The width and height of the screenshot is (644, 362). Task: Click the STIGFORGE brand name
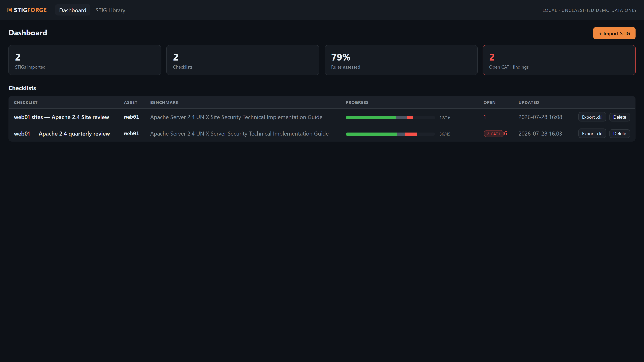click(30, 10)
